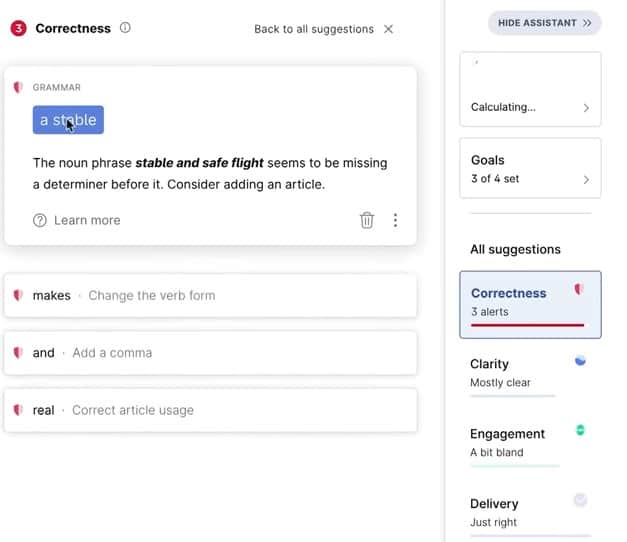Click the blue Clarity indicator icon
Screen dimensions: 627x542
580,361
